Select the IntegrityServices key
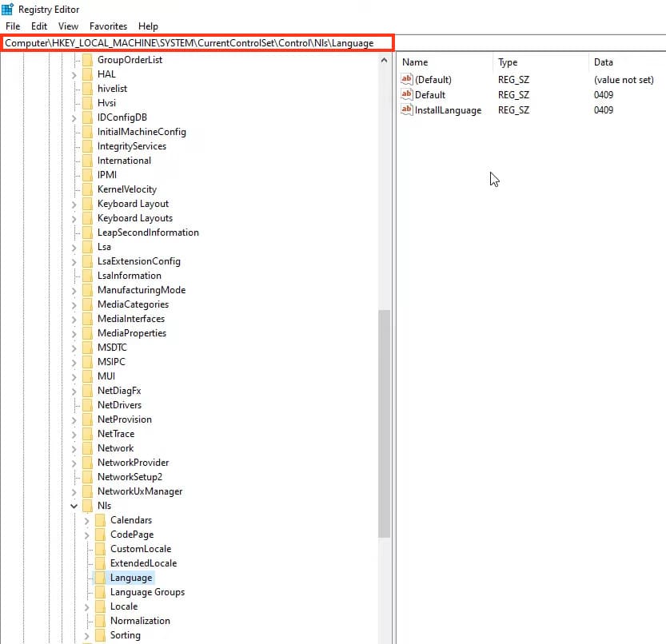 [132, 146]
